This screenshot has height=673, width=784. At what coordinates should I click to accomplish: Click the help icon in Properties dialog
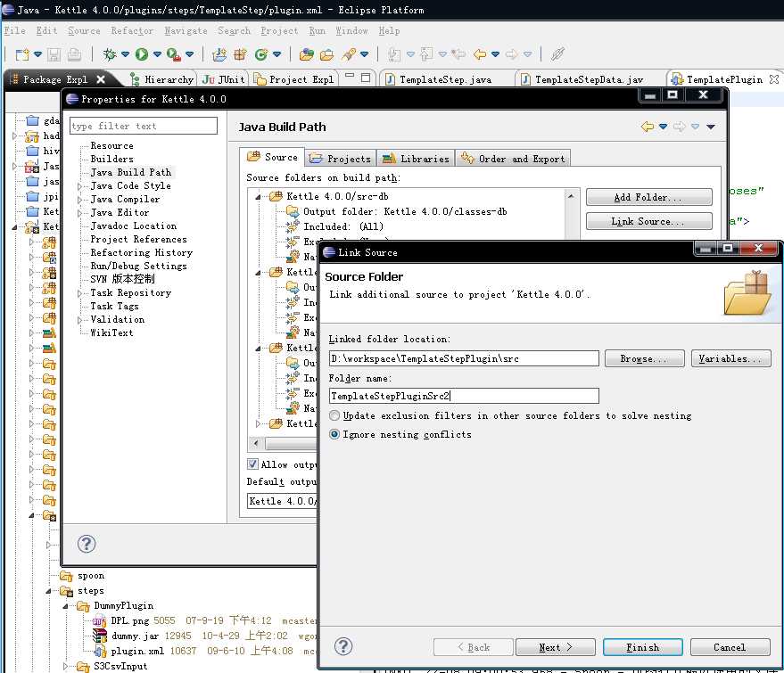pos(87,544)
